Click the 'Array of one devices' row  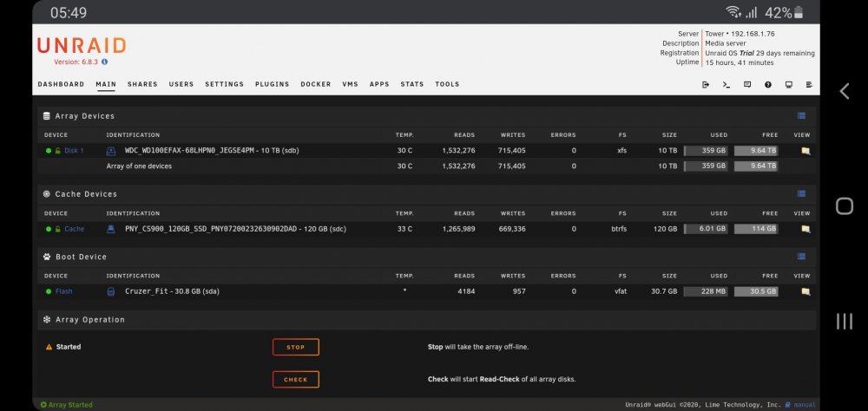point(426,166)
